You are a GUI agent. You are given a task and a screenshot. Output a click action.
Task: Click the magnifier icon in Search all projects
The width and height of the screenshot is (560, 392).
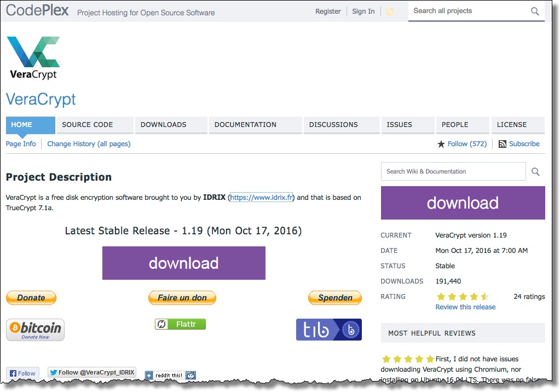click(x=534, y=10)
